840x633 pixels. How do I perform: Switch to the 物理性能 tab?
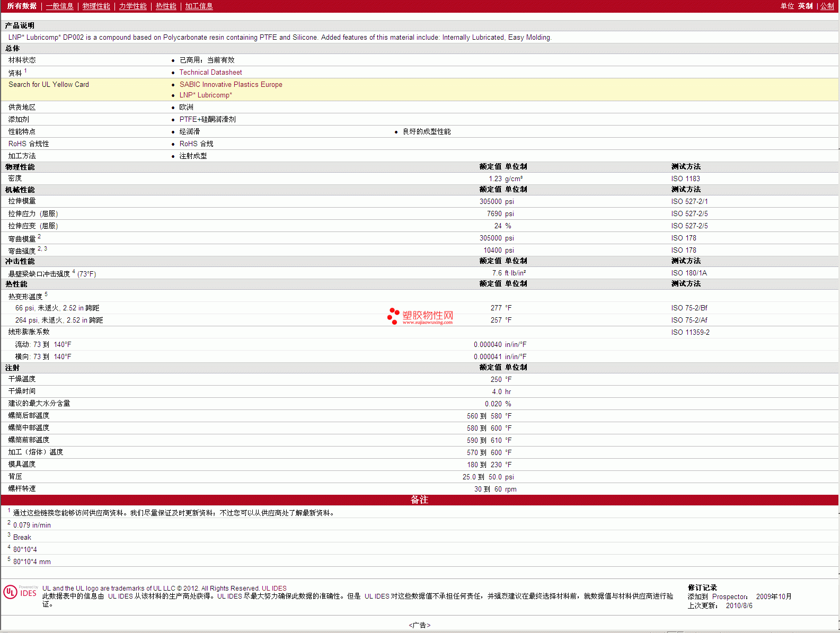coord(96,6)
